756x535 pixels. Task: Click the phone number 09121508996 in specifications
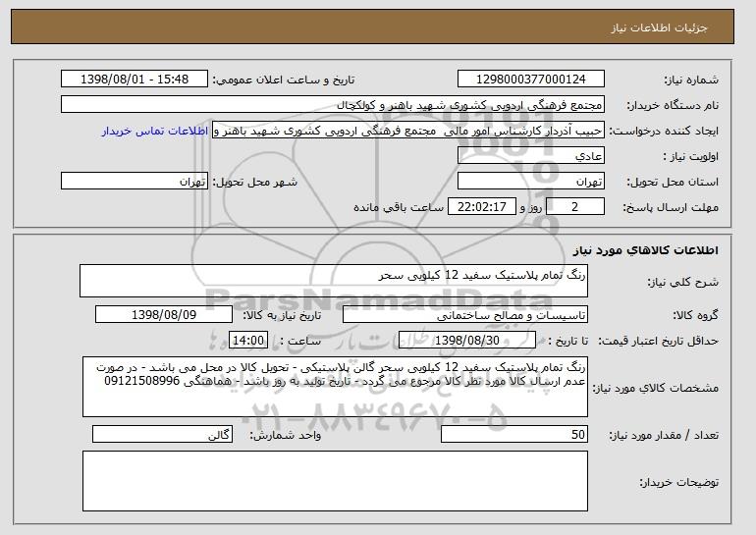(x=142, y=381)
